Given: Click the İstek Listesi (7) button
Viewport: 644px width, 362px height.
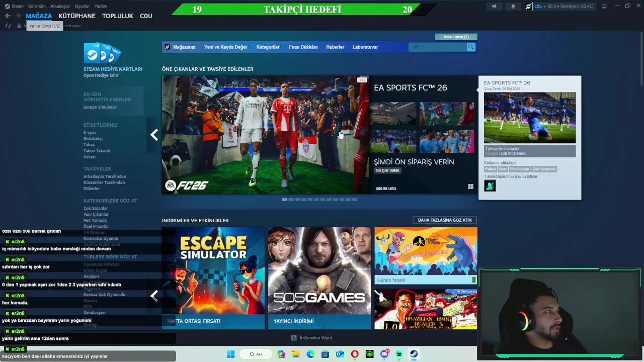Looking at the screenshot, I should 456,37.
